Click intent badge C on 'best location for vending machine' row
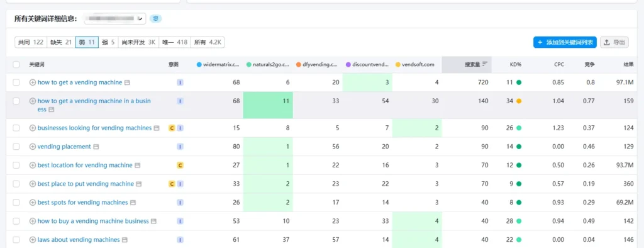 coord(180,166)
